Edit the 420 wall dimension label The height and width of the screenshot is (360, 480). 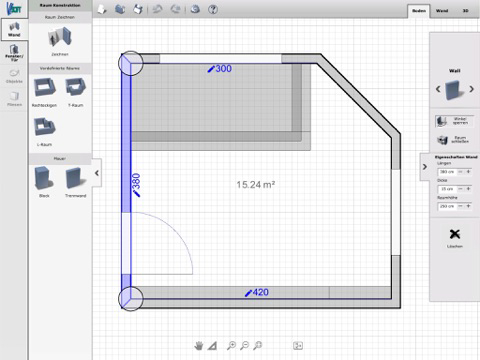[257, 292]
